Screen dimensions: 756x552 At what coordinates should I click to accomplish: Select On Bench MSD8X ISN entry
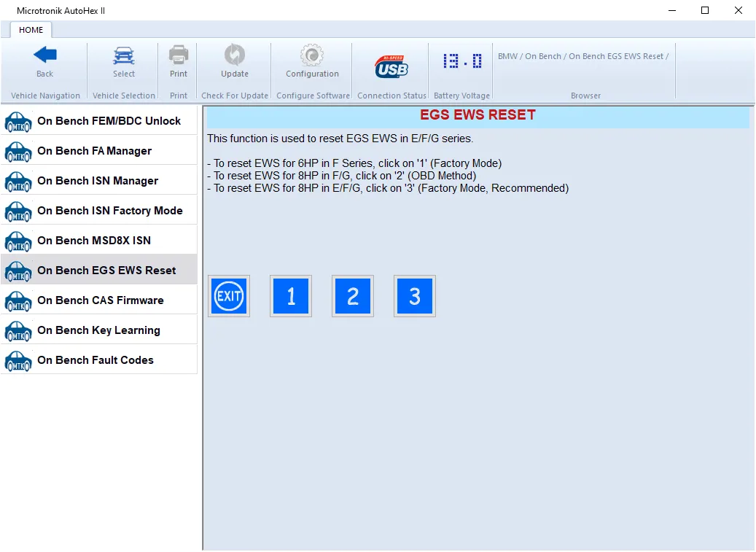click(99, 240)
